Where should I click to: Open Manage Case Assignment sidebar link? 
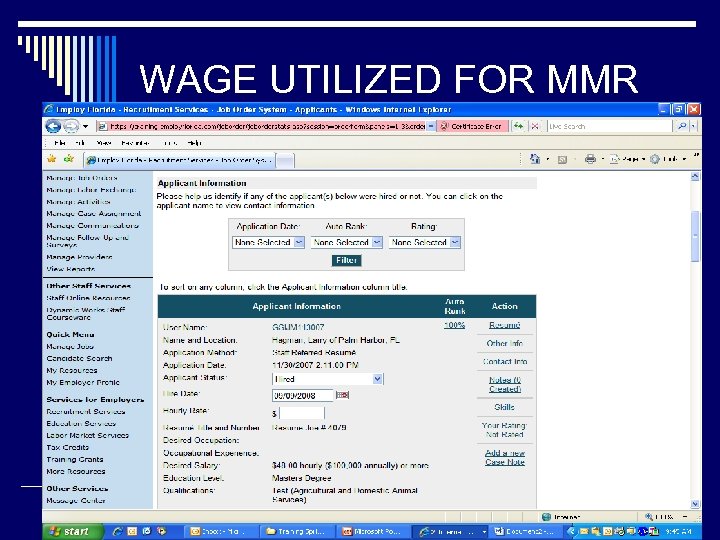tap(94, 214)
